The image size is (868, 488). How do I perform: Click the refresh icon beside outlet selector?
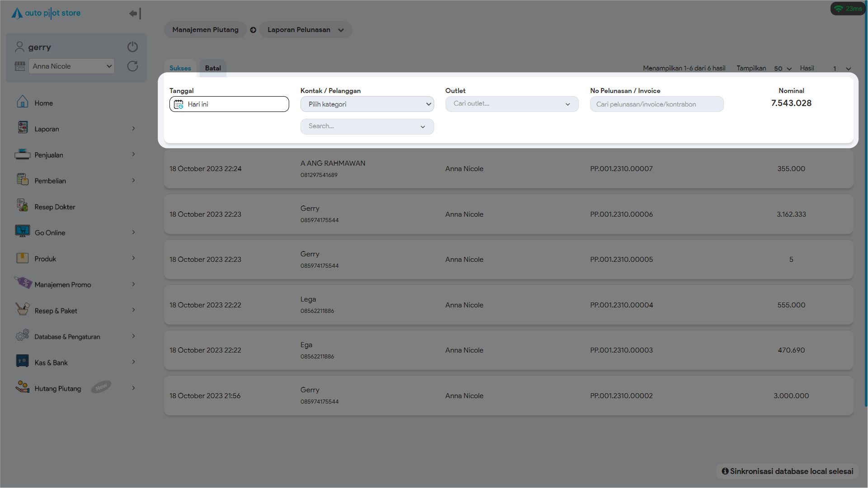coord(132,66)
